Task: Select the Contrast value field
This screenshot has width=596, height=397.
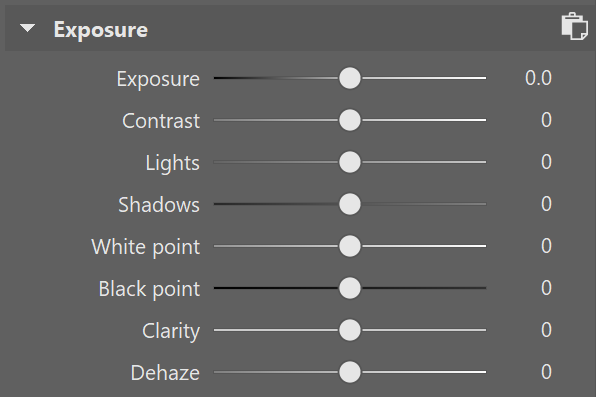Action: pyautogui.click(x=546, y=120)
